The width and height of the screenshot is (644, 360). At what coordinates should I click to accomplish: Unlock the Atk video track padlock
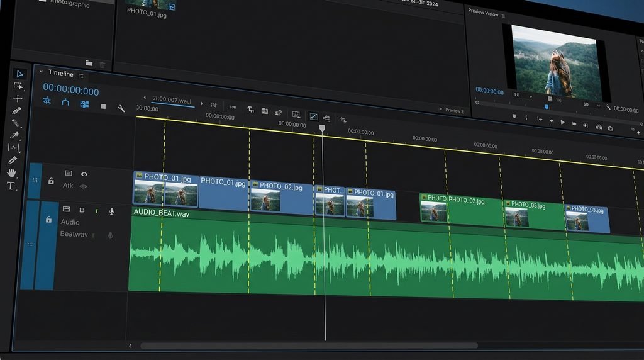(x=51, y=181)
